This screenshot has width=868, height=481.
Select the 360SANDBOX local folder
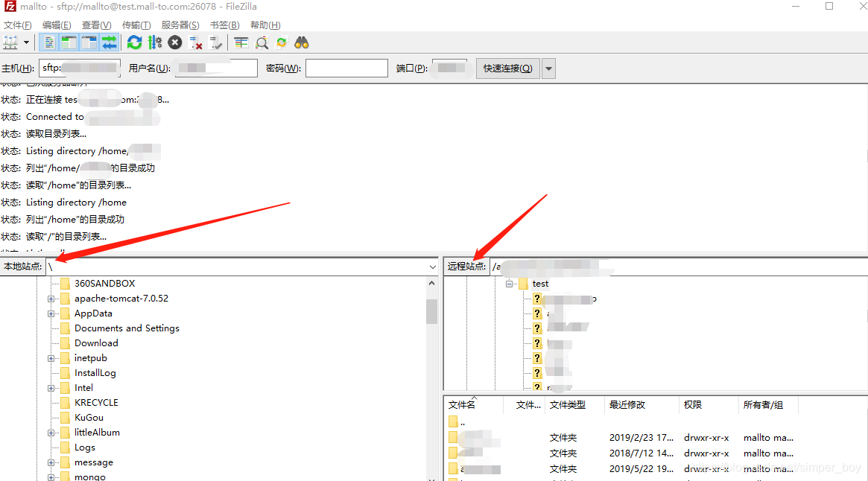point(104,284)
